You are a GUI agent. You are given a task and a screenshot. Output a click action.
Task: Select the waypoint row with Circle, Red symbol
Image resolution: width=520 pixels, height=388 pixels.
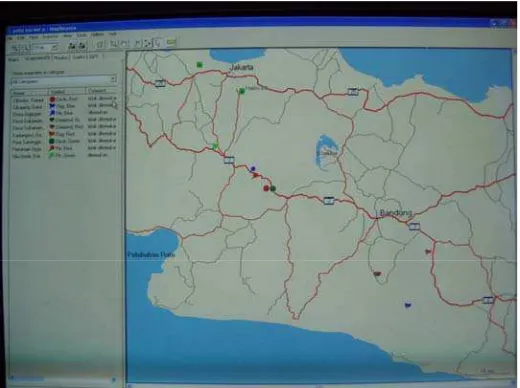tap(64, 99)
